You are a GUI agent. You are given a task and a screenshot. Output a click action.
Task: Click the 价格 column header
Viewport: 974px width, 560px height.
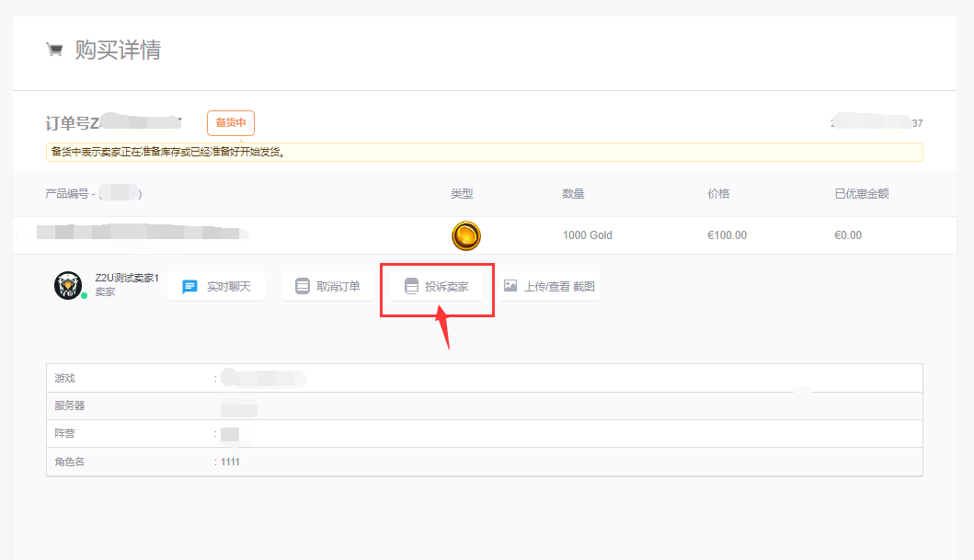pos(718,194)
